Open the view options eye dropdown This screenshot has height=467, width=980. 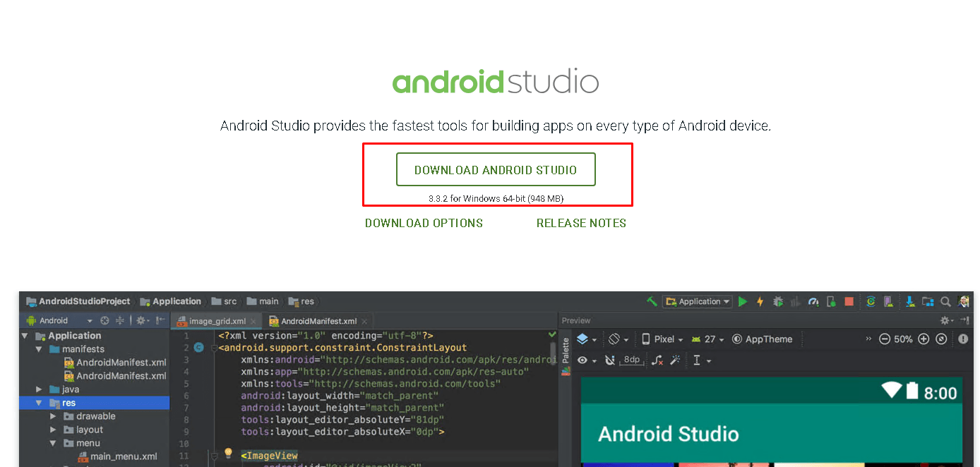point(586,360)
